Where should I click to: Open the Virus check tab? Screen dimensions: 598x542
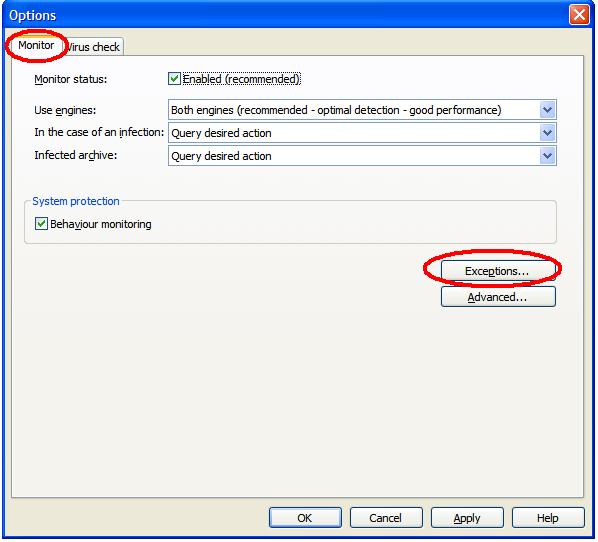(x=93, y=47)
